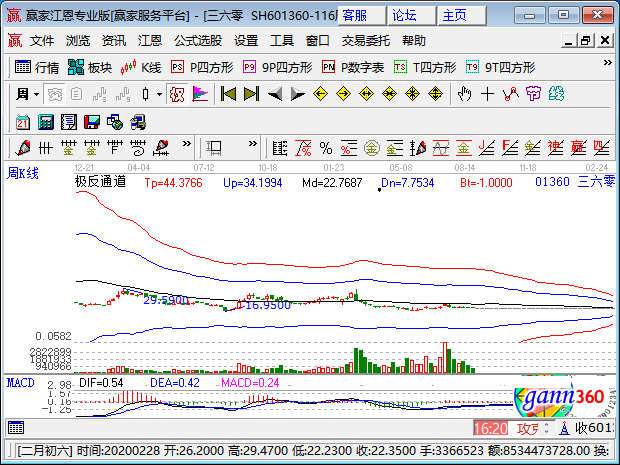Open the 资讯 menu
620x465 pixels.
[114, 40]
